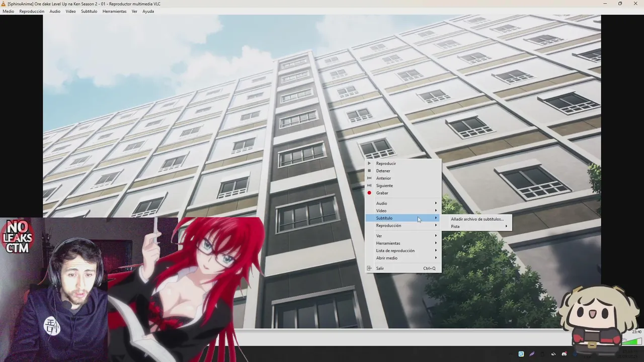The image size is (644, 362).
Task: Open the Reproducción menu in the menu bar
Action: coord(32,11)
